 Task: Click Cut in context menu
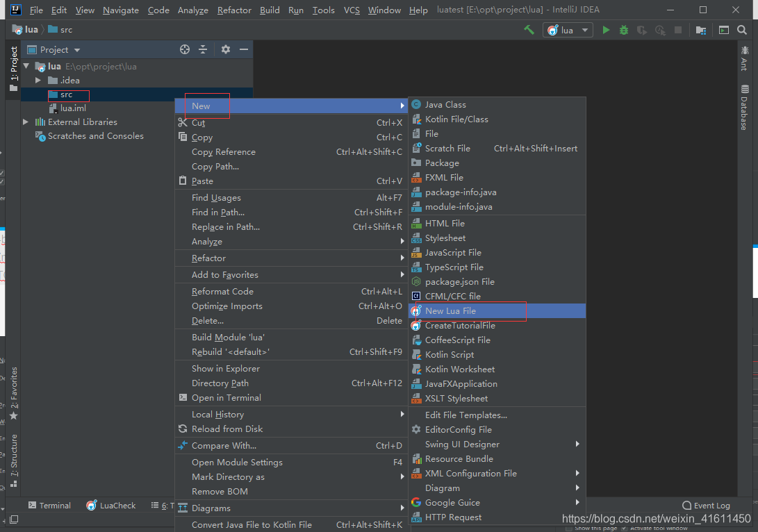coord(292,123)
